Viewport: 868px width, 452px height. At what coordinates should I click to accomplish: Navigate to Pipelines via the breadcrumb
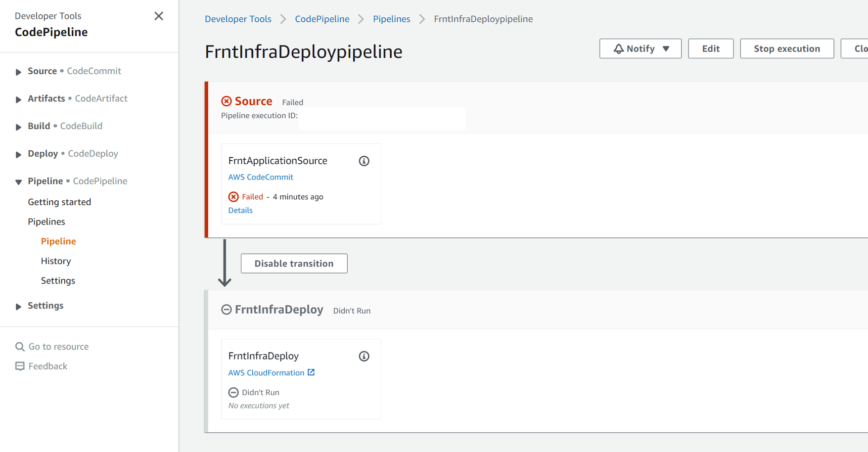point(391,19)
